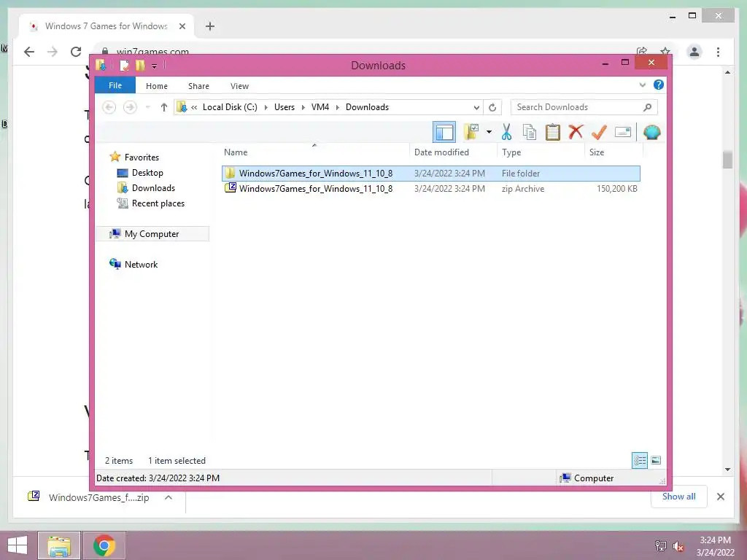Open Recent places in navigation pane
Image resolution: width=747 pixels, height=560 pixels.
pos(158,203)
